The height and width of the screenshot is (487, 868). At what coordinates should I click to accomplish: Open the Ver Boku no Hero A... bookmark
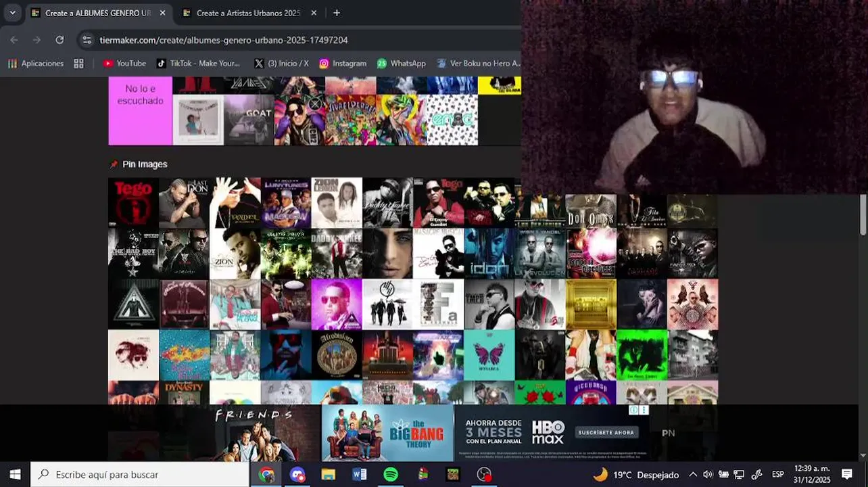(478, 63)
